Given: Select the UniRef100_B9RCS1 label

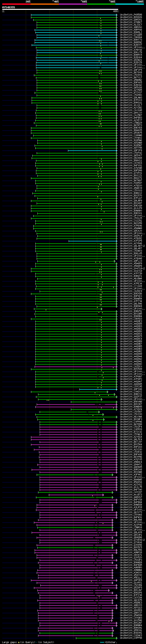Looking at the screenshot, I should (131, 394).
